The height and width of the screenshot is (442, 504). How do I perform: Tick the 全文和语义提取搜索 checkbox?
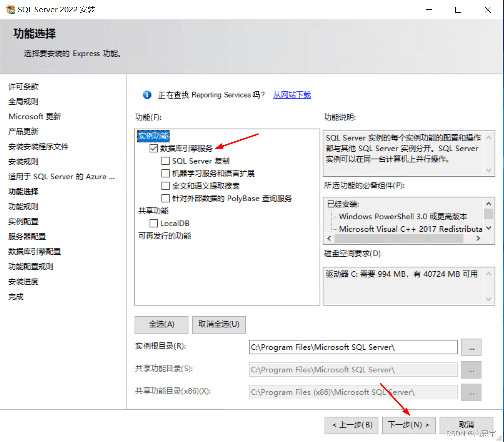(166, 186)
